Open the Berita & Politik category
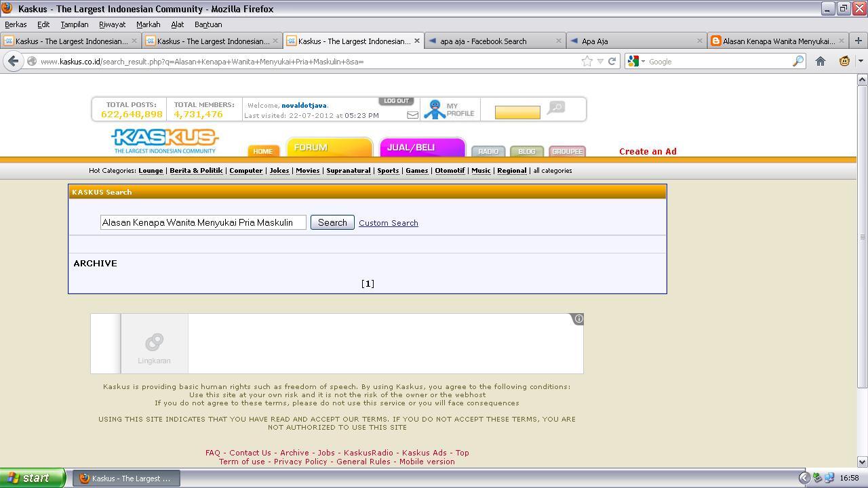This screenshot has height=488, width=868. pos(196,171)
